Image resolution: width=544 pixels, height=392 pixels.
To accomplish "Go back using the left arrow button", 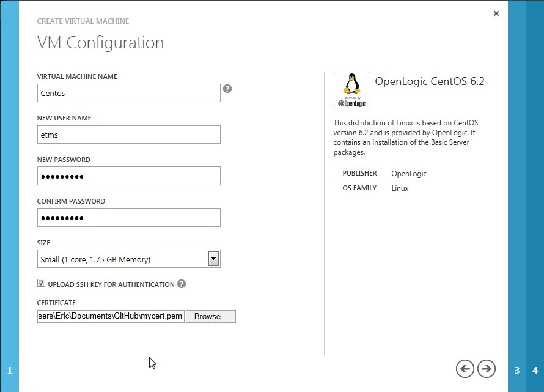I will [x=465, y=368].
